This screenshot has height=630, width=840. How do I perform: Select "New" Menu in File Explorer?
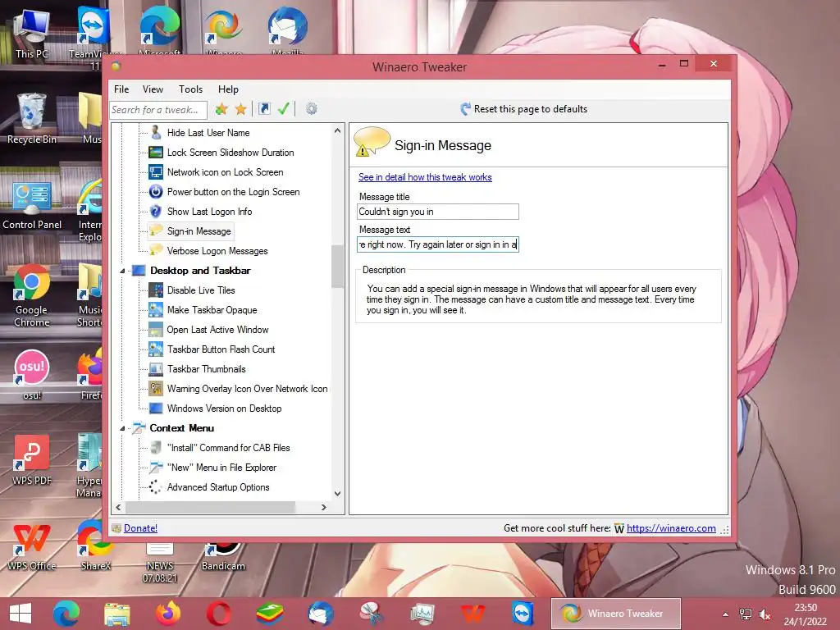pyautogui.click(x=221, y=468)
